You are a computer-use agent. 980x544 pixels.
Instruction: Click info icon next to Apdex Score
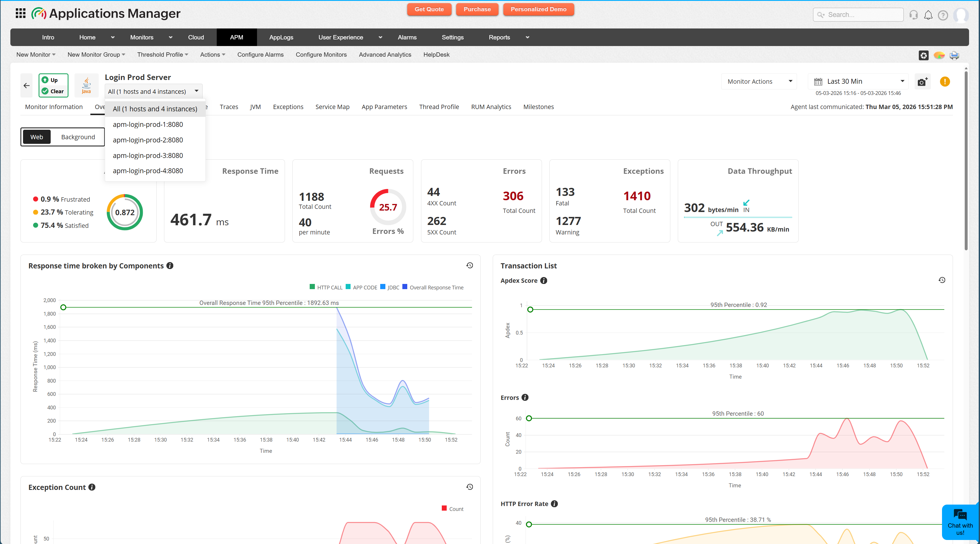coord(544,280)
